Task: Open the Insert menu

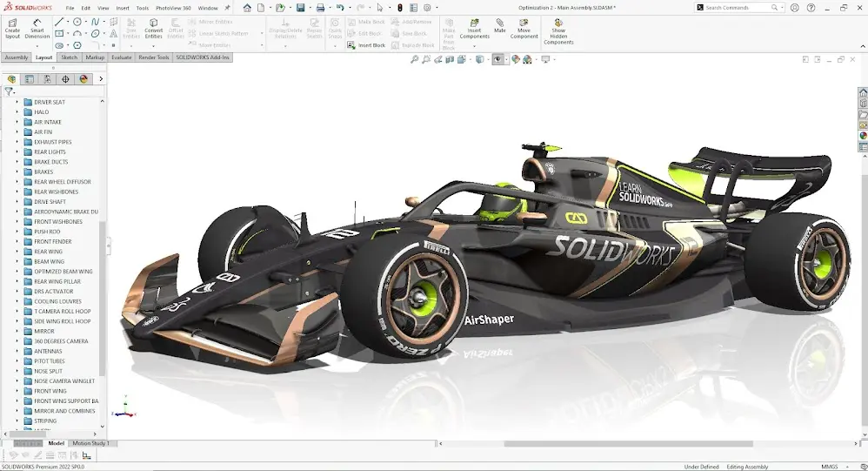Action: (x=122, y=8)
